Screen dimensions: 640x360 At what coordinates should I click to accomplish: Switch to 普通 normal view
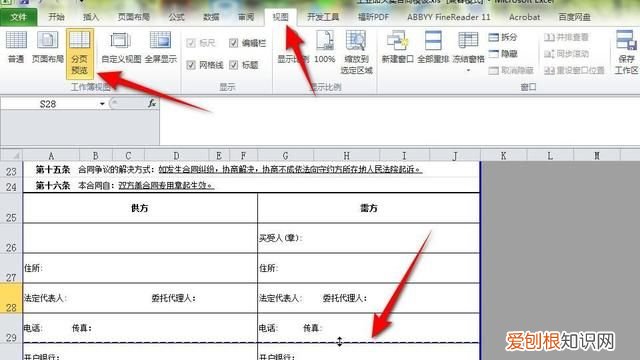[16, 47]
